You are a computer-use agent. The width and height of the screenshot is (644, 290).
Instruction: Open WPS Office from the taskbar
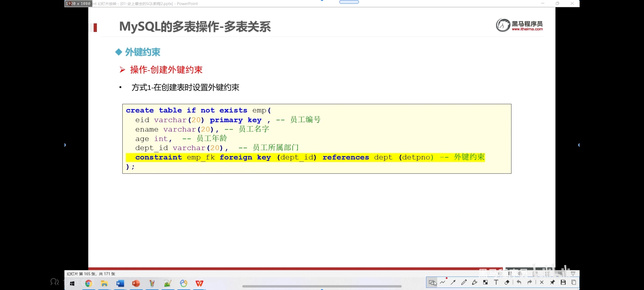(x=199, y=283)
